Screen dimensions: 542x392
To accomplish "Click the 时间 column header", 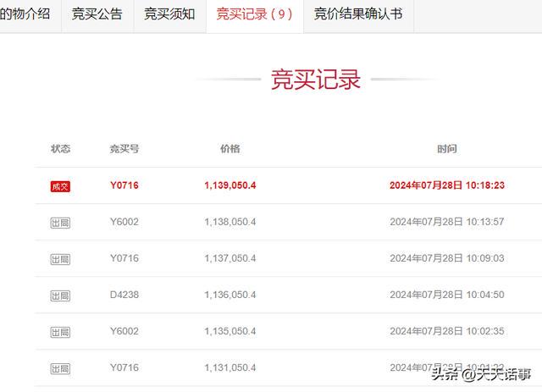I will tap(447, 149).
